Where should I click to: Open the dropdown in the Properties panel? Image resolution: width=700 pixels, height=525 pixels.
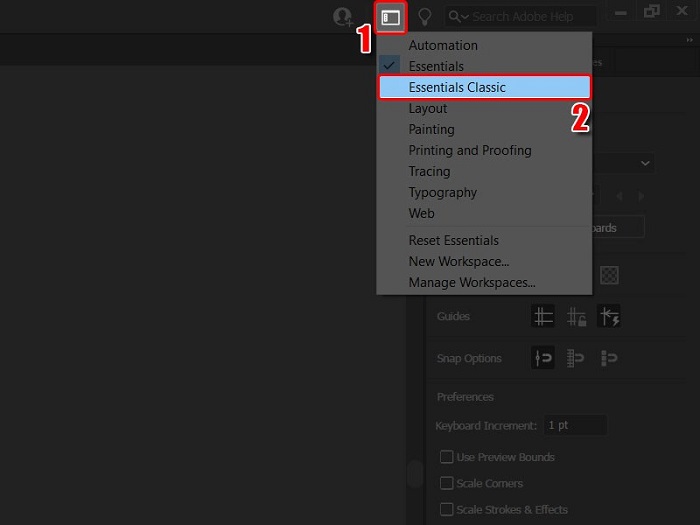[645, 162]
